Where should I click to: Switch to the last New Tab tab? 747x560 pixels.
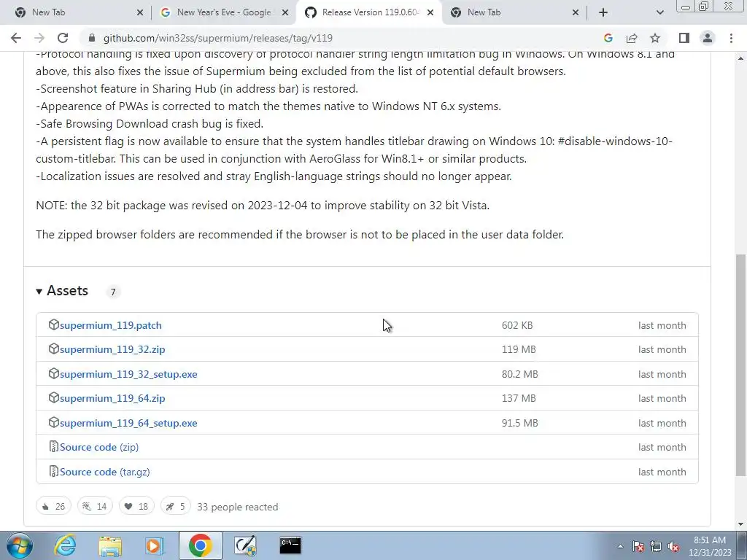click(514, 12)
